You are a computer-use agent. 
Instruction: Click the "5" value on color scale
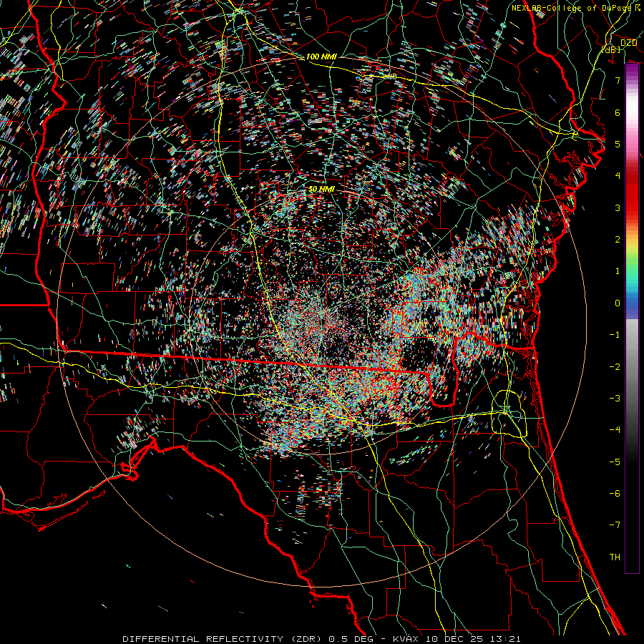tap(618, 144)
